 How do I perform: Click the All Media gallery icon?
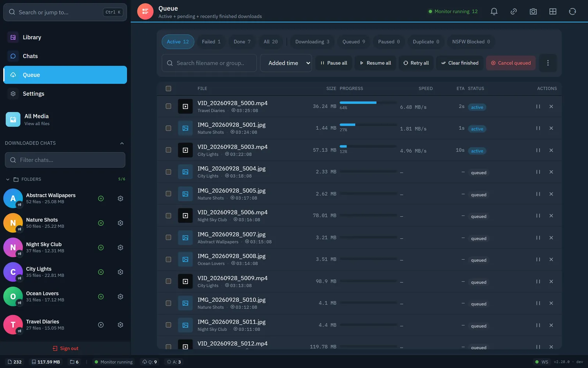(x=13, y=119)
